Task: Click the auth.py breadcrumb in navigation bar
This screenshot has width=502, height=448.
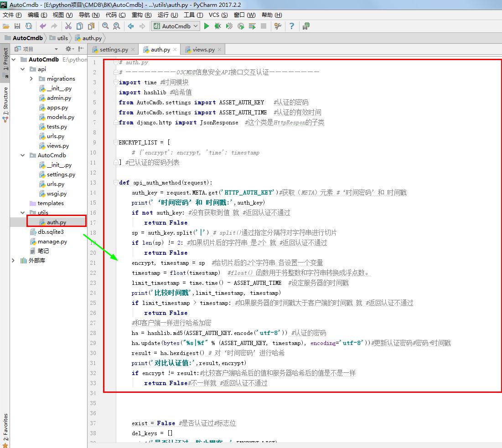Action: [x=88, y=38]
